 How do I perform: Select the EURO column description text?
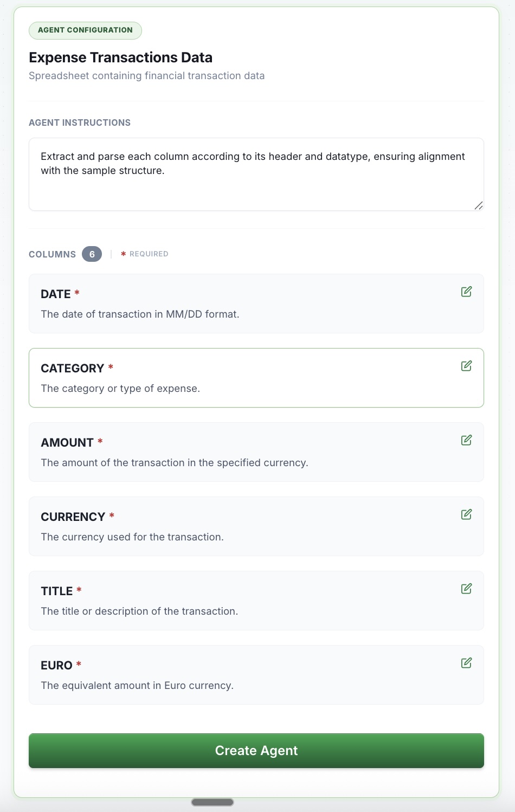[x=137, y=685]
